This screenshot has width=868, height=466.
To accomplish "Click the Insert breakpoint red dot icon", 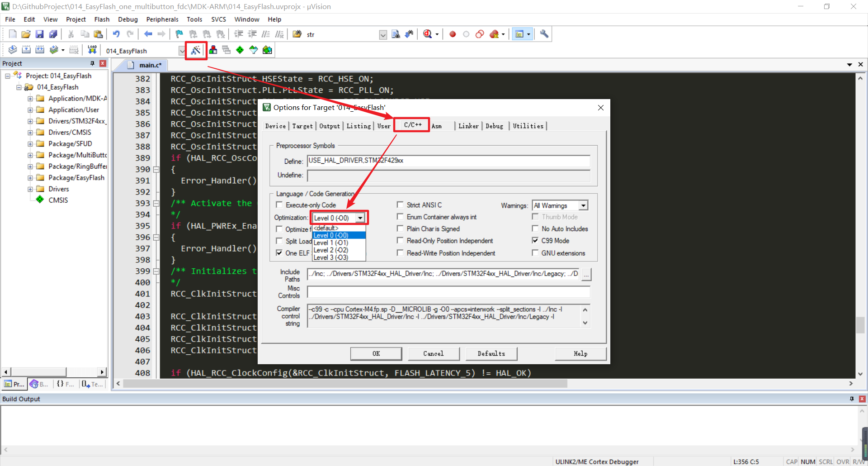I will [x=453, y=34].
